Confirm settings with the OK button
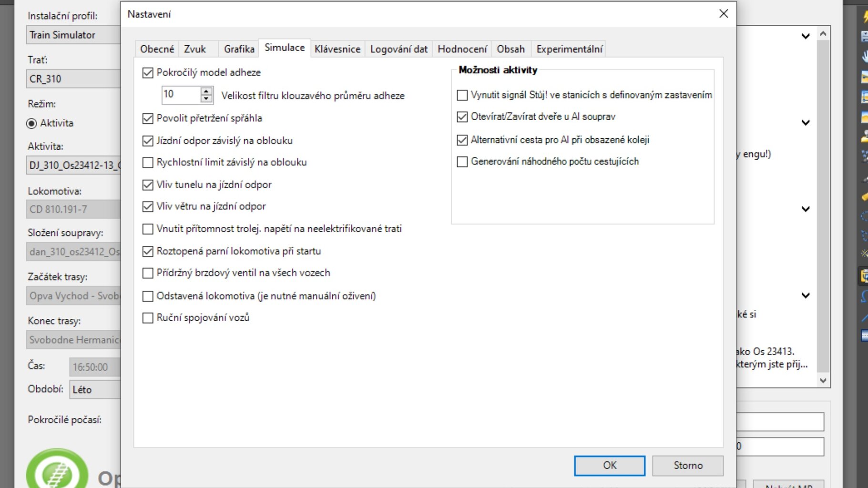Viewport: 868px width, 488px height. [609, 466]
